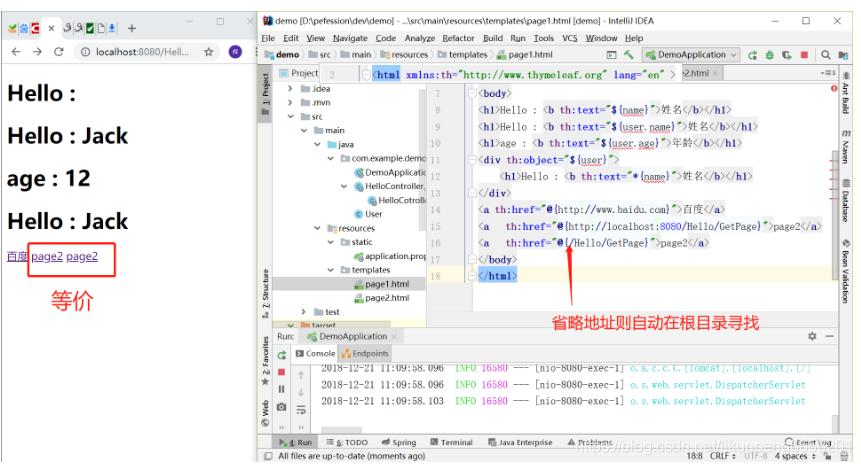The width and height of the screenshot is (861, 465).
Task: Collapse the main folder node
Action: click(304, 130)
